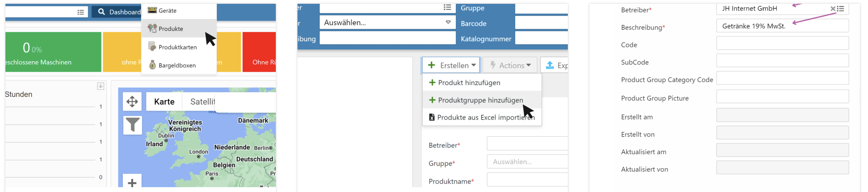Screen dimensions: 868x192
Task: Select Bargeldboxen menu entry
Action: click(177, 66)
